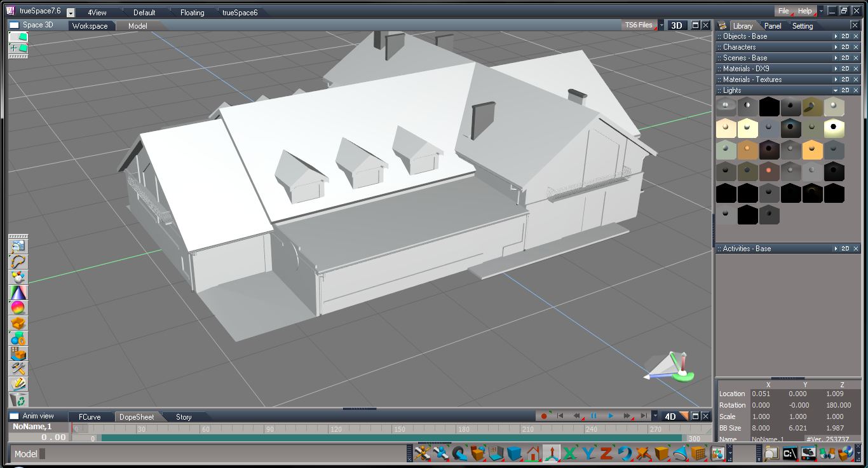Screen dimensions: 868x468
Task: Click the play button in Anim view
Action: pyautogui.click(x=611, y=416)
